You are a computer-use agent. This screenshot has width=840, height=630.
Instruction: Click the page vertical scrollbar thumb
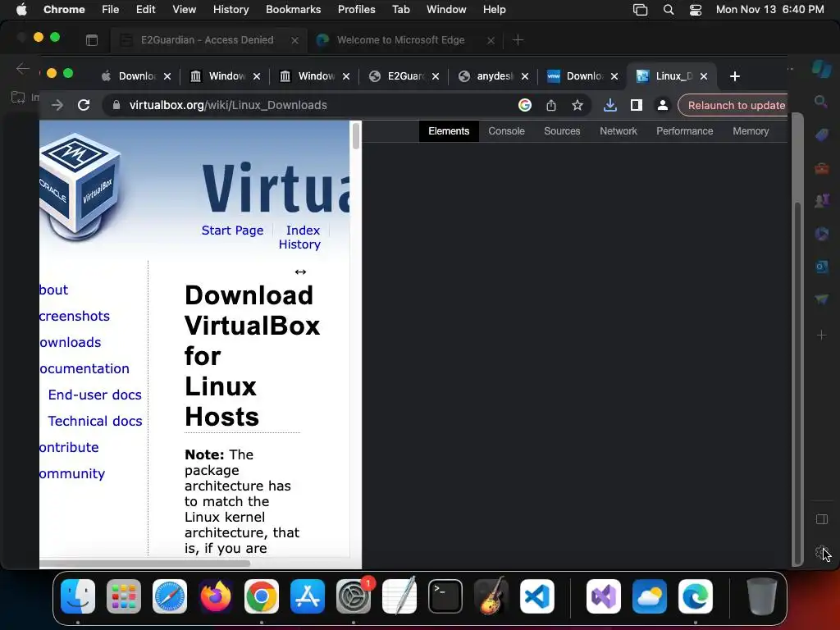[356, 135]
